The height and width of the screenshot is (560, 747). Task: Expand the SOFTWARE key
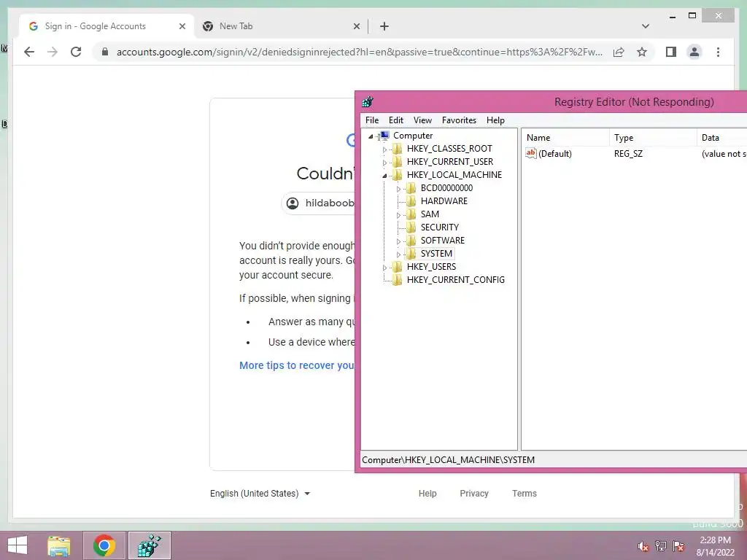(399, 241)
